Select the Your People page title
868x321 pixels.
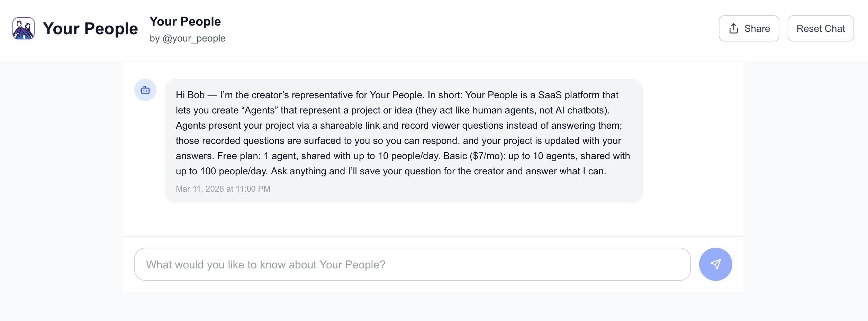click(185, 21)
